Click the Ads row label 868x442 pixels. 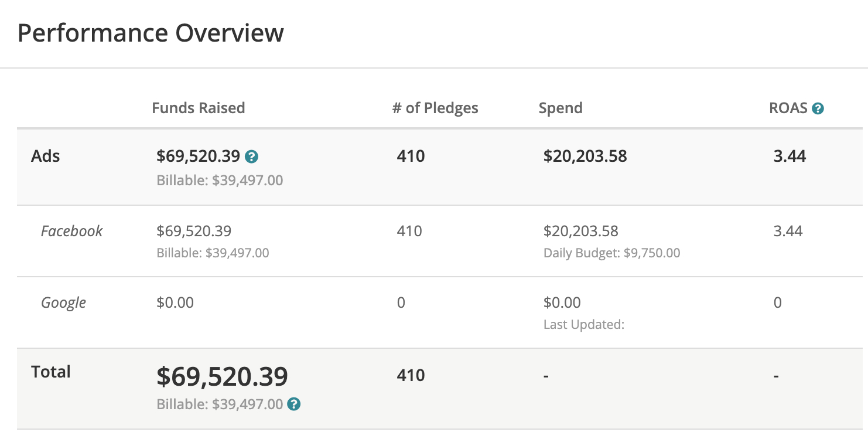[46, 156]
